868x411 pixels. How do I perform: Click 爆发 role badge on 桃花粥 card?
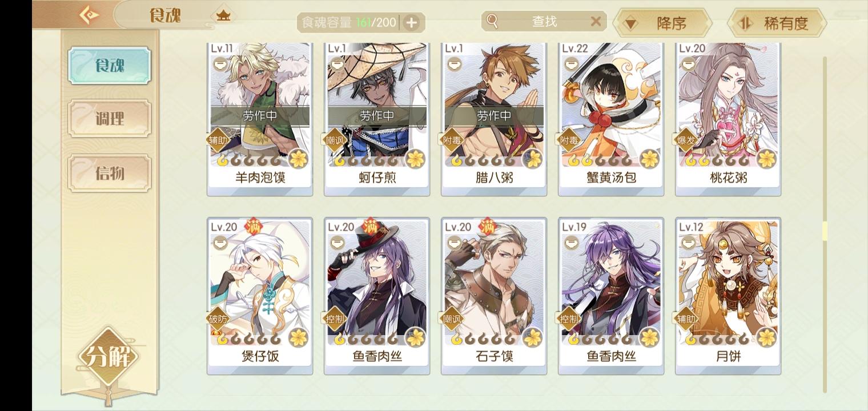(686, 140)
